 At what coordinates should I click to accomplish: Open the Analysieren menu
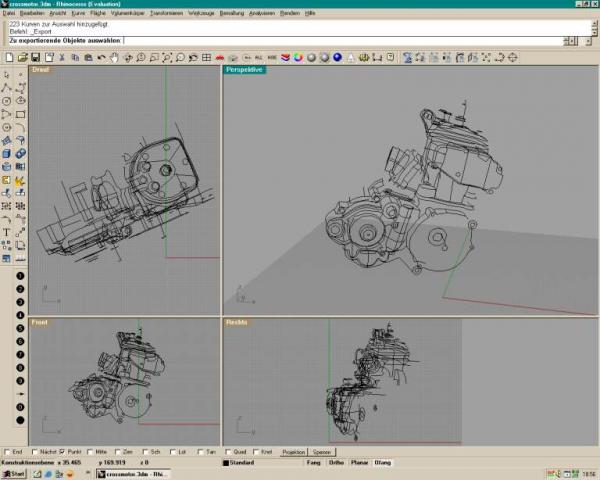pyautogui.click(x=262, y=13)
